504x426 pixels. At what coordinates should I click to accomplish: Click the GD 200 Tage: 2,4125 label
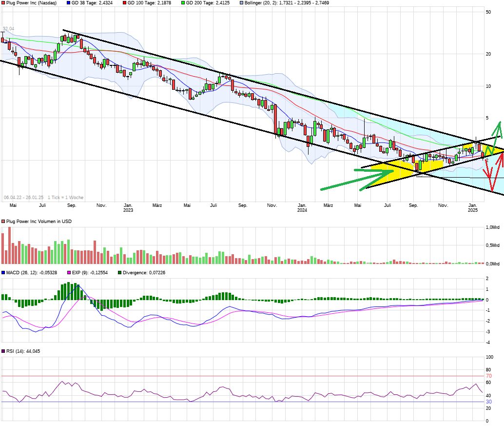tap(208, 2)
